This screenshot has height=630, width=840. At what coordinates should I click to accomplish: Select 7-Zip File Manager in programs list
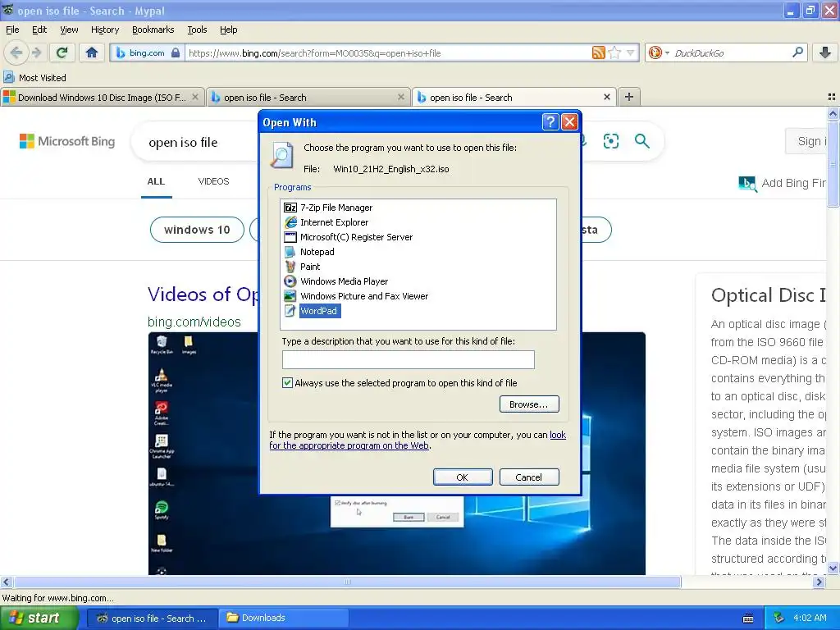pyautogui.click(x=328, y=208)
